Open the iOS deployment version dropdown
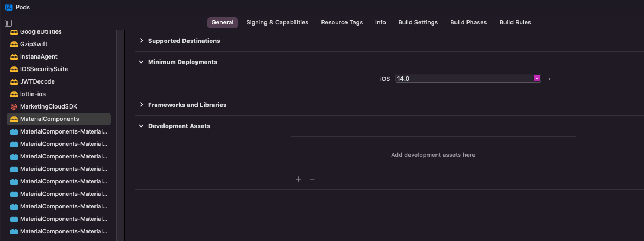This screenshot has height=241, width=644. point(537,78)
